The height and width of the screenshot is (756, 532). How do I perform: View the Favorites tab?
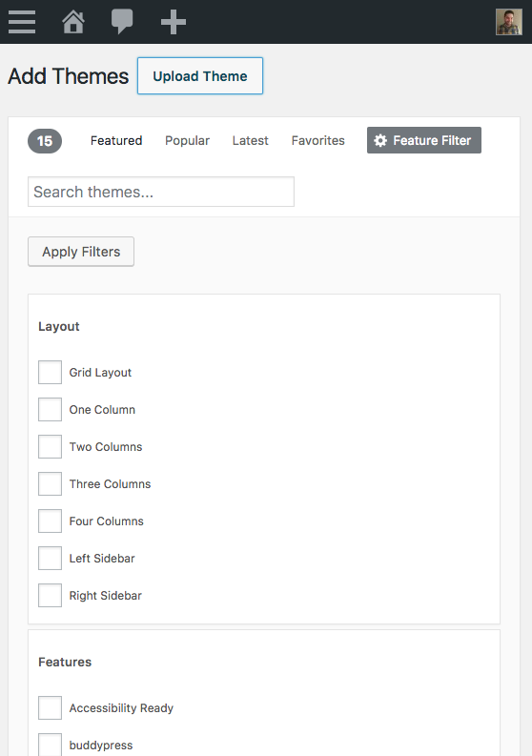point(317,141)
